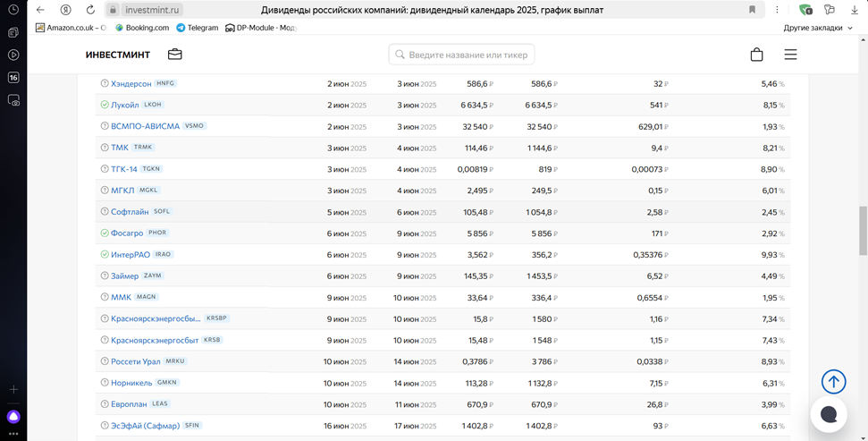Open ЭсЭфАй (Сафмар) company link

145,426
